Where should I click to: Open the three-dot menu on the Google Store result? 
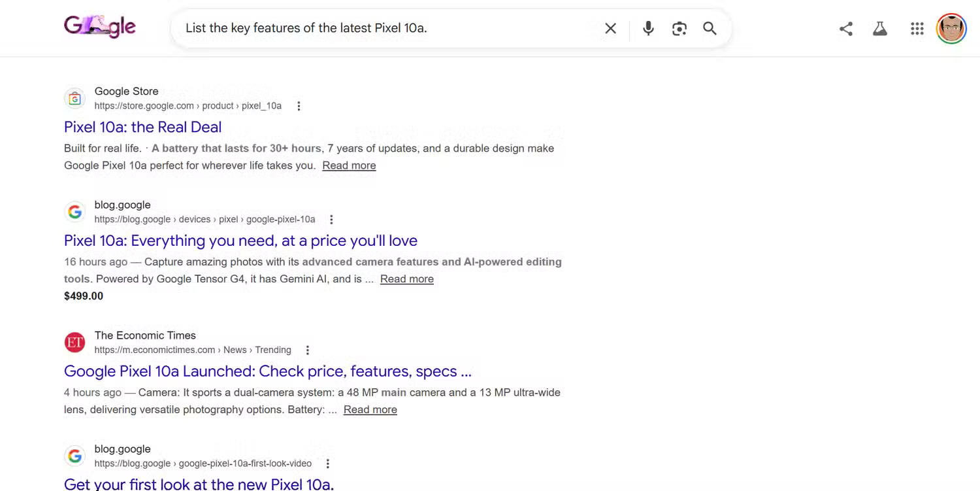click(298, 105)
